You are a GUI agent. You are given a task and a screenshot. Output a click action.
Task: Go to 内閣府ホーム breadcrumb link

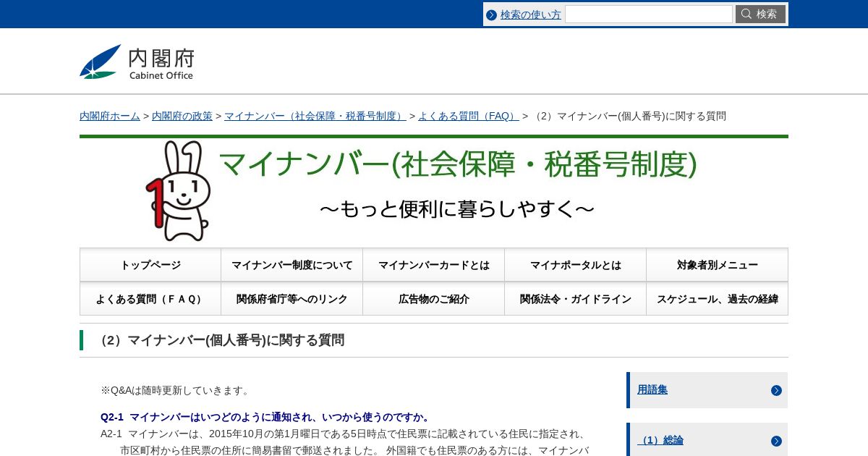coord(110,116)
